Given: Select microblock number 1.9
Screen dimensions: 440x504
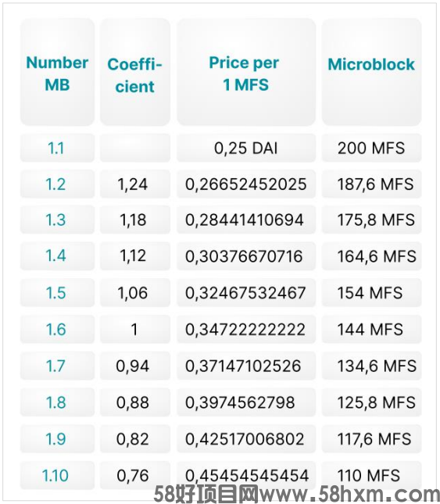Looking at the screenshot, I should (57, 438).
